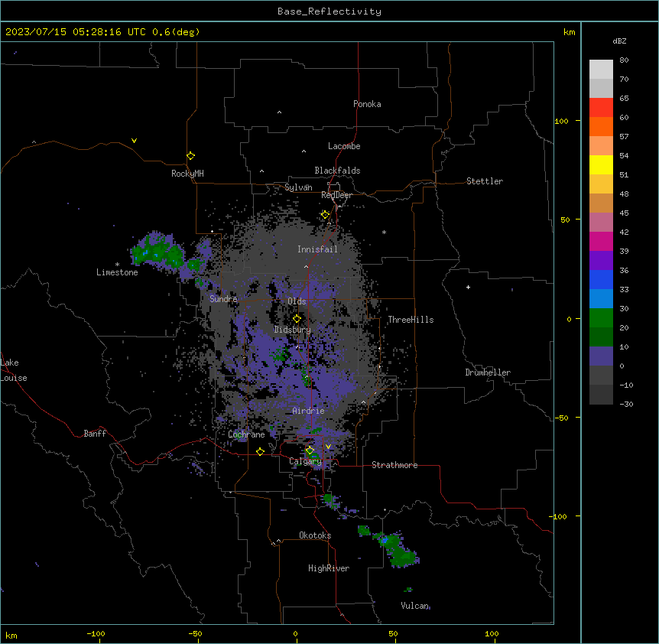
Task: Click the RockyMH label
Action: click(x=187, y=174)
